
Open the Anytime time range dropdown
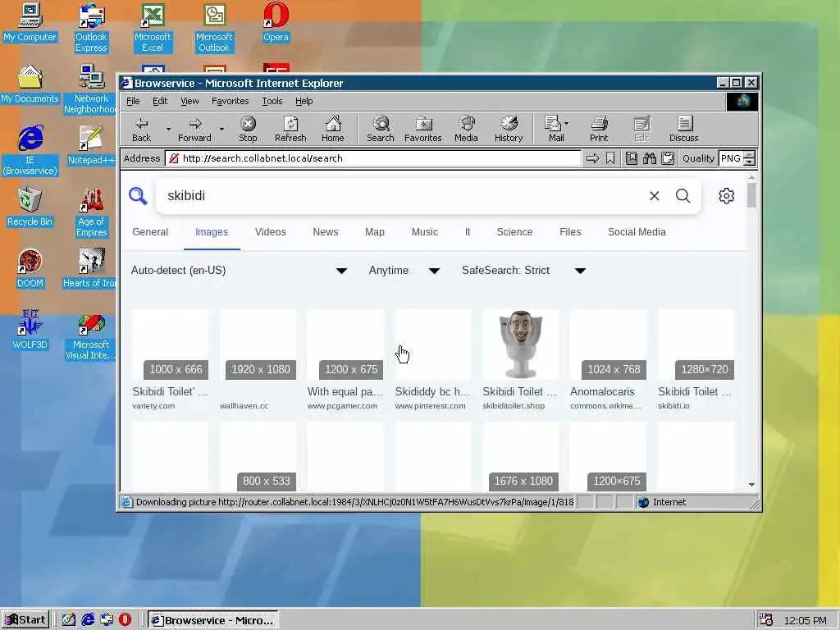tap(404, 271)
